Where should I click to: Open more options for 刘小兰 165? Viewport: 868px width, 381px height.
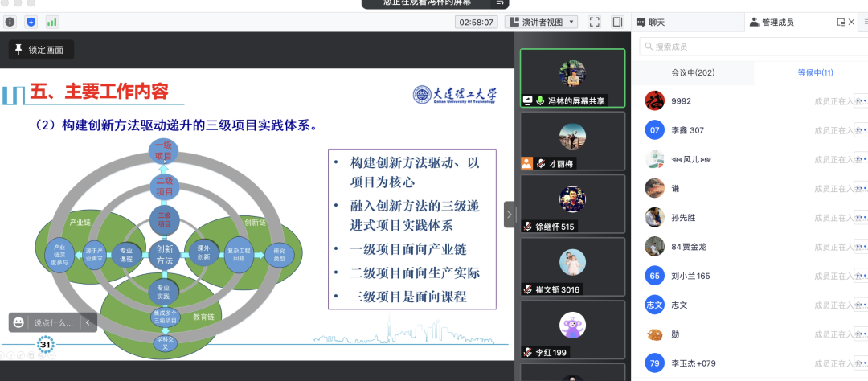(861, 276)
